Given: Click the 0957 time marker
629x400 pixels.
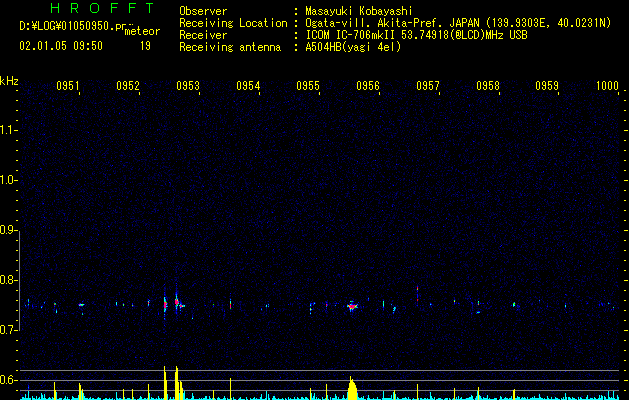Looking at the screenshot, I should [x=428, y=85].
